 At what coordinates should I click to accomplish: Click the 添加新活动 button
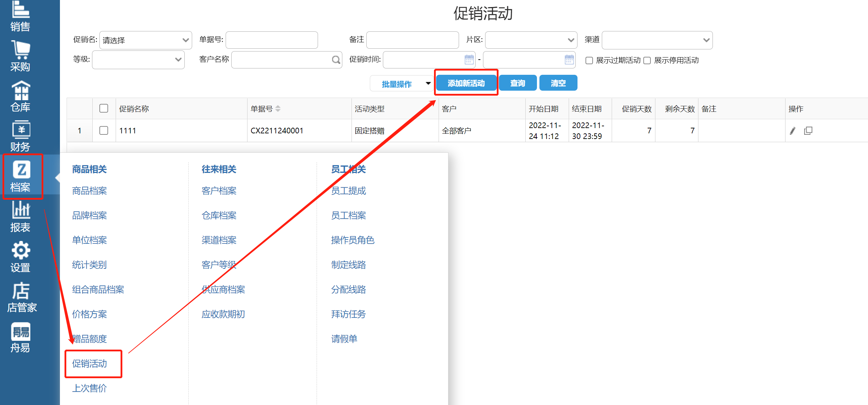coord(466,83)
